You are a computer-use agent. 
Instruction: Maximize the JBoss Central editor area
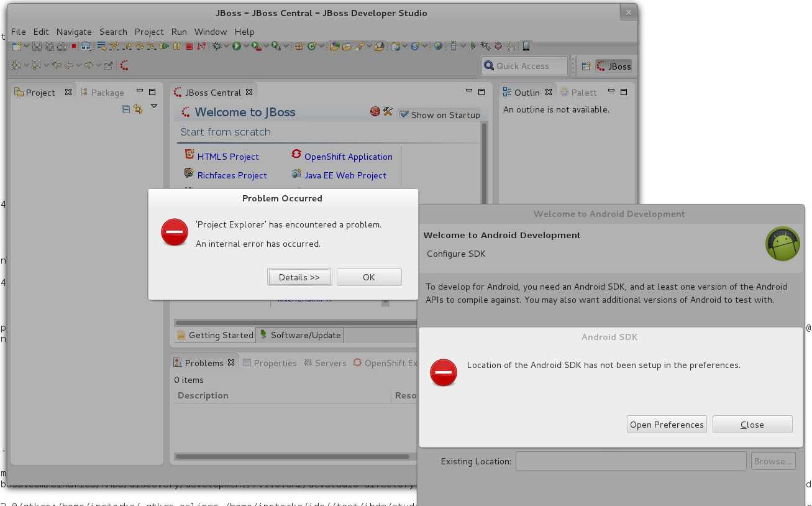[x=481, y=92]
